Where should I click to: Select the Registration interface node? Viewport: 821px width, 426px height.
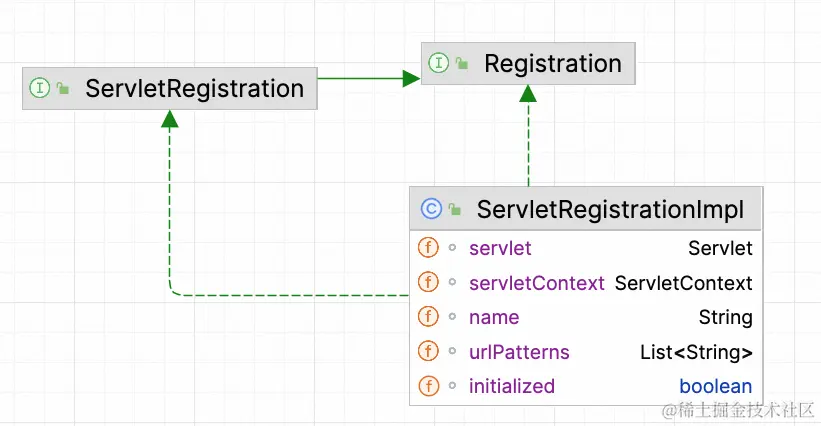coord(552,64)
